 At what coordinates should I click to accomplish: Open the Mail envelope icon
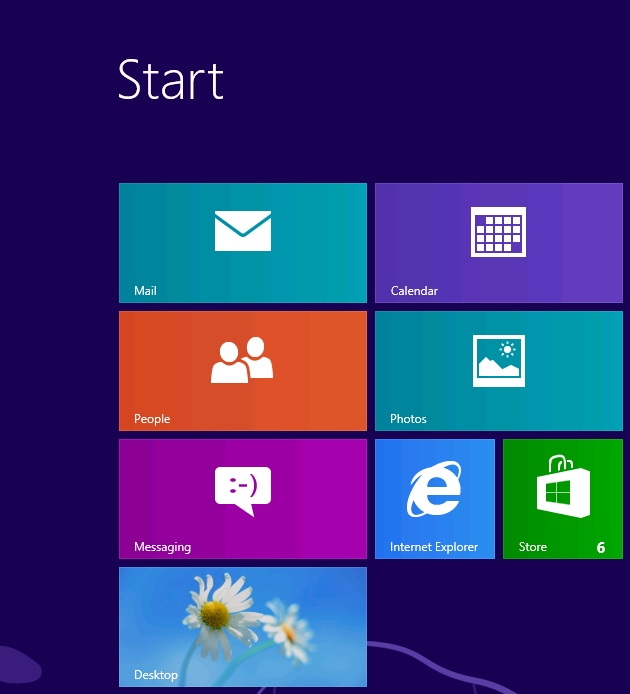click(243, 231)
